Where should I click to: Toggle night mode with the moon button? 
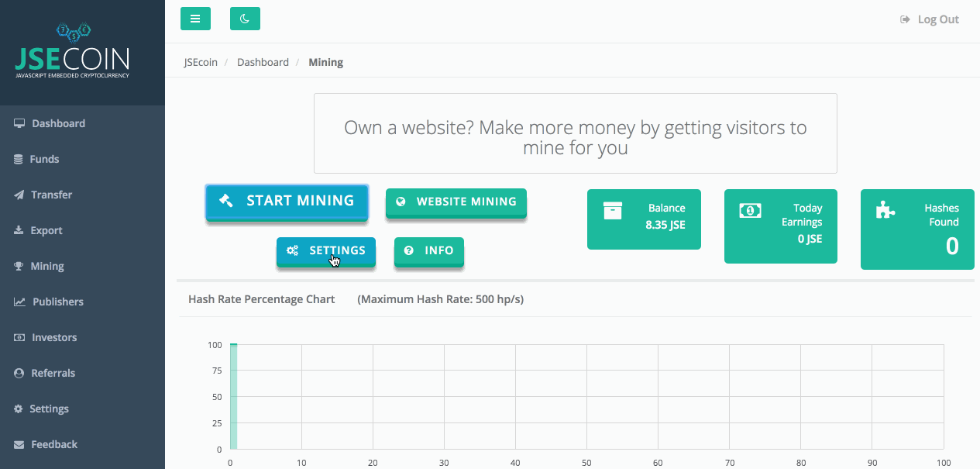tap(245, 19)
